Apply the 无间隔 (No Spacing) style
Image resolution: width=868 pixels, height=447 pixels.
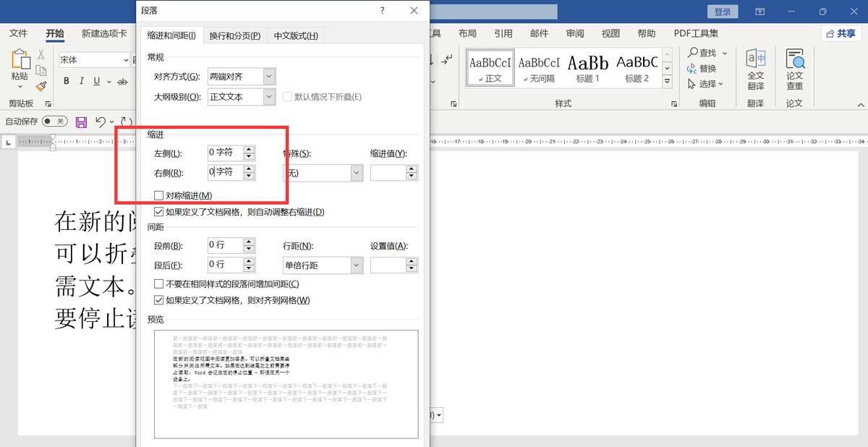coord(540,69)
